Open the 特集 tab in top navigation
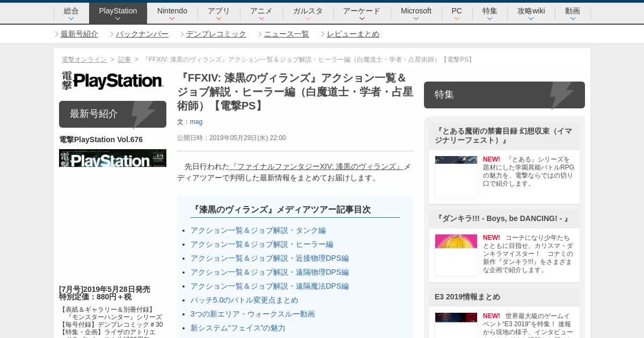Image resolution: width=644 pixels, height=338 pixels. click(490, 13)
